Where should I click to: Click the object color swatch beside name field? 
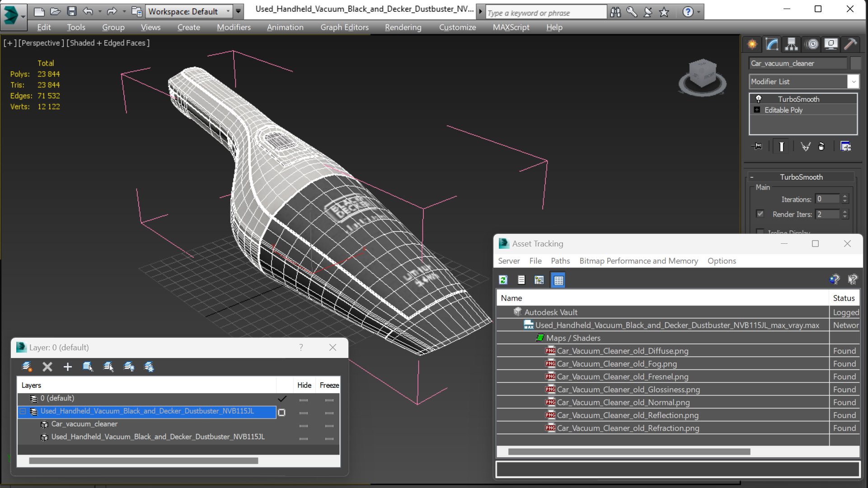pyautogui.click(x=855, y=63)
